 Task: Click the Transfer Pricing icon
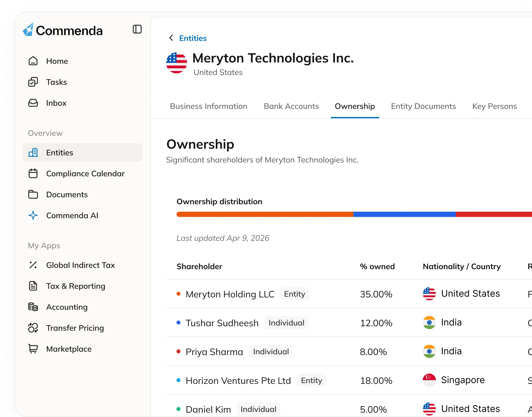33,328
